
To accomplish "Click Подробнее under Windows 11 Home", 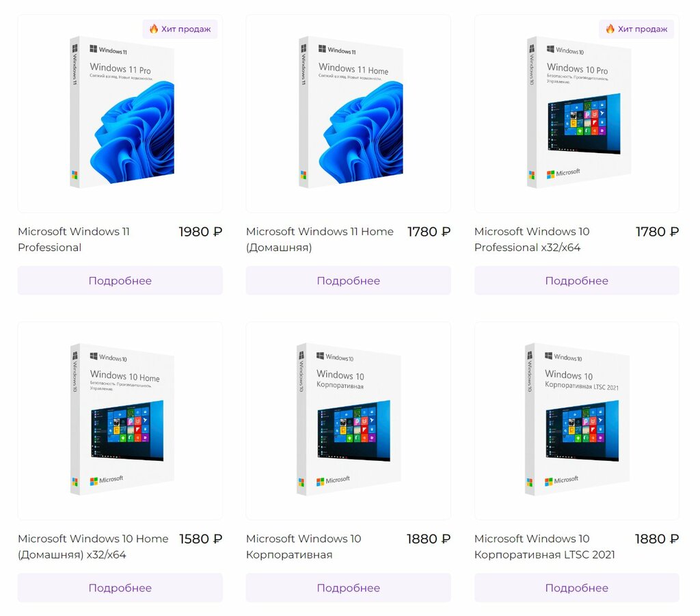I will (x=348, y=280).
